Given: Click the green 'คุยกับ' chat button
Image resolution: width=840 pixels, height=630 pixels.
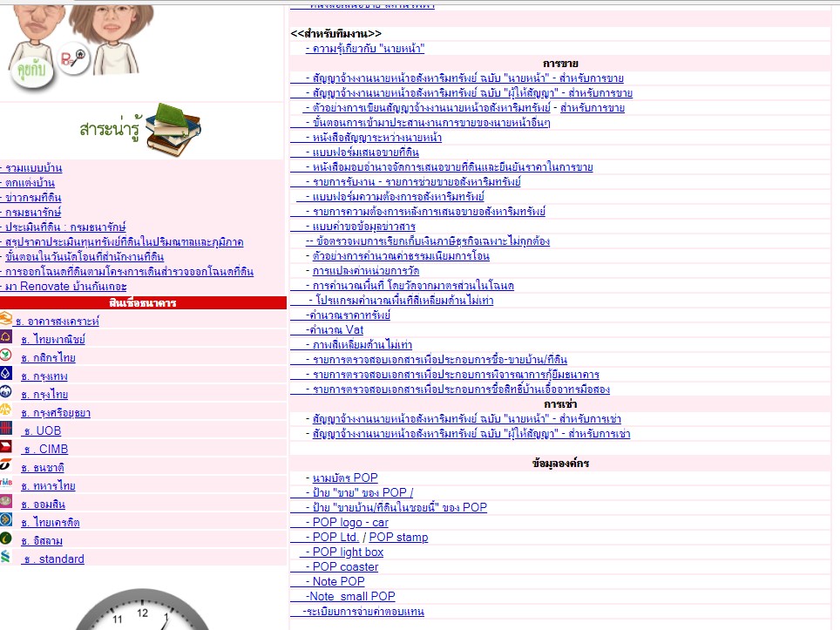Looking at the screenshot, I should coord(31,73).
